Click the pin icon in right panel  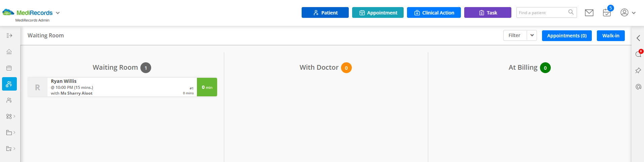(x=638, y=70)
